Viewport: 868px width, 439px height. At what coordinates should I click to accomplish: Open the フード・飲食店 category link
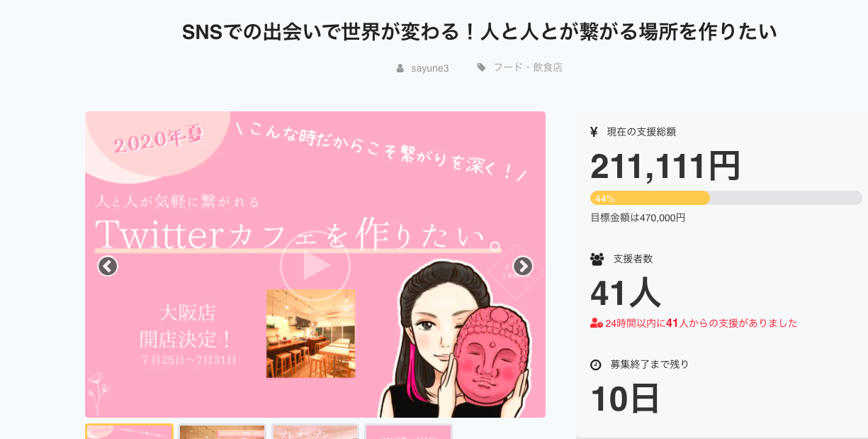[x=528, y=67]
